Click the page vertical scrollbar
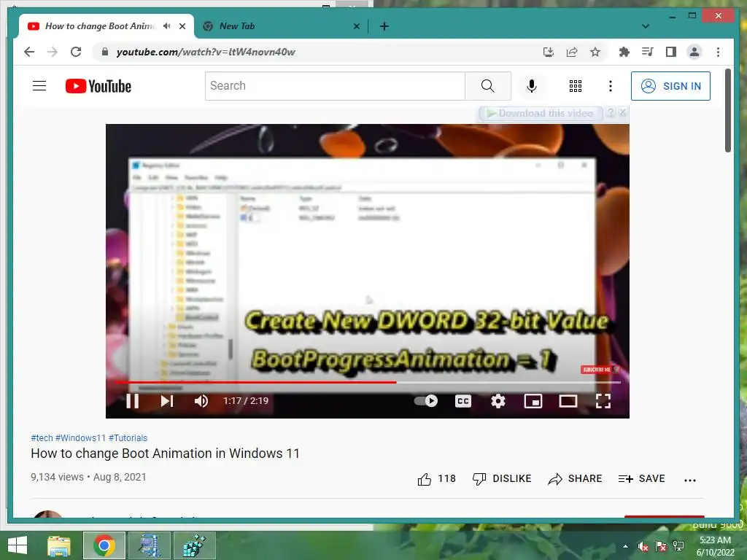The height and width of the screenshot is (560, 747). (728, 111)
